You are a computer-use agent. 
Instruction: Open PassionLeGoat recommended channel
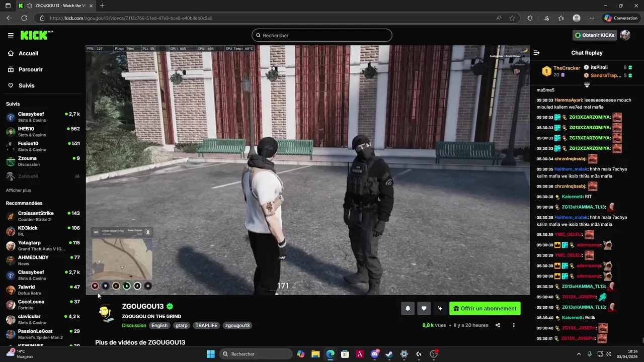[x=43, y=334]
